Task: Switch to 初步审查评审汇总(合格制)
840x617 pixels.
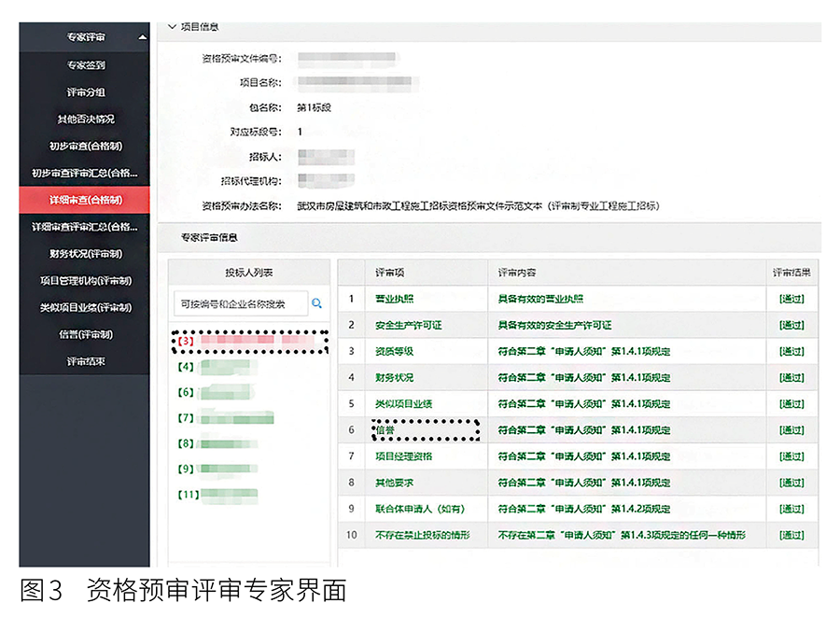Action: click(84, 173)
